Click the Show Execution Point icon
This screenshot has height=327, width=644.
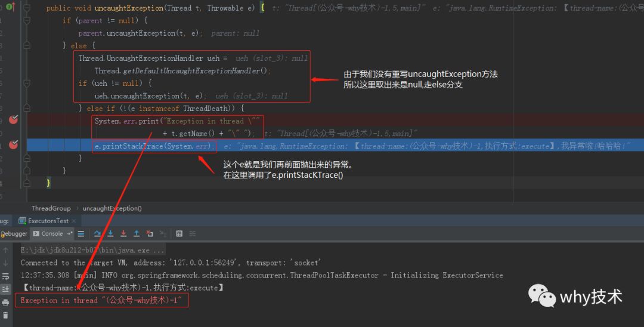click(81, 234)
